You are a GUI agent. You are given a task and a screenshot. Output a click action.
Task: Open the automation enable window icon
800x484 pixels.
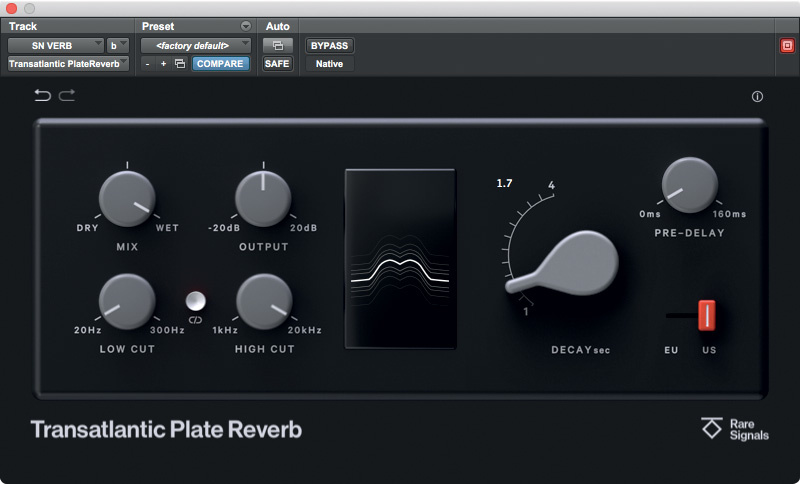coord(278,45)
